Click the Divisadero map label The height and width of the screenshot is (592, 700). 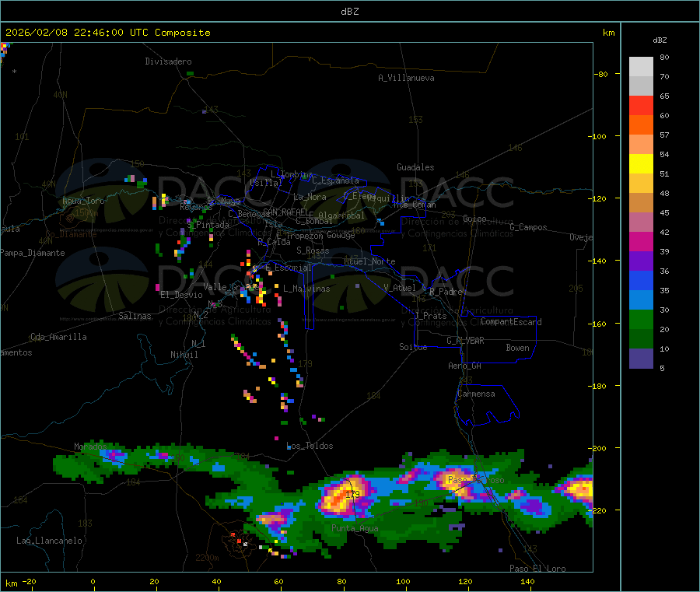168,61
